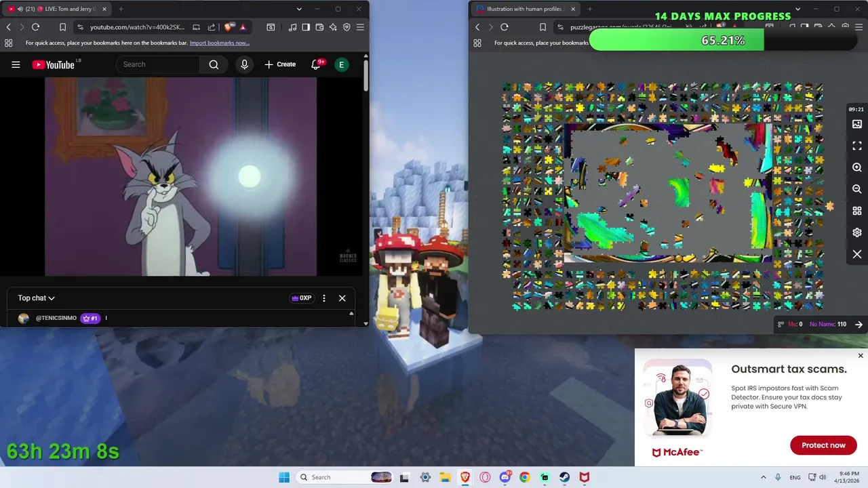This screenshot has height=488, width=868.
Task: Click the YouTube search magnifier button
Action: point(214,64)
